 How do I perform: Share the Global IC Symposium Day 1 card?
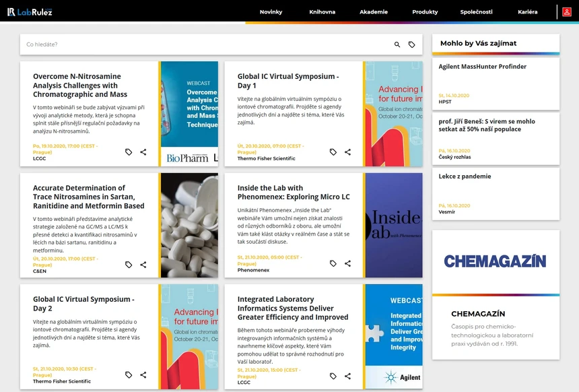click(x=348, y=152)
